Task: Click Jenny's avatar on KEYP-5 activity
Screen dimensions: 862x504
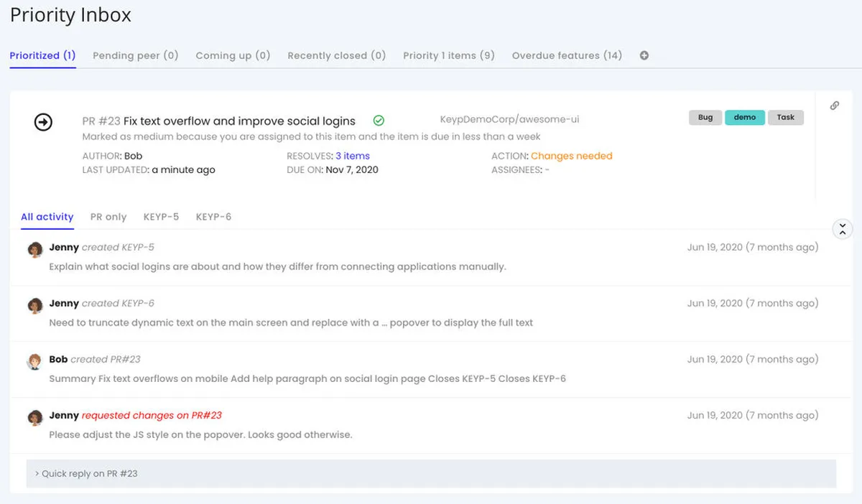Action: coord(34,249)
